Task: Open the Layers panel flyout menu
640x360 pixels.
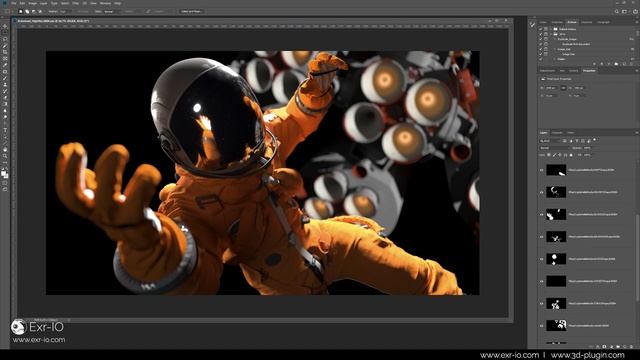Action: pos(637,133)
